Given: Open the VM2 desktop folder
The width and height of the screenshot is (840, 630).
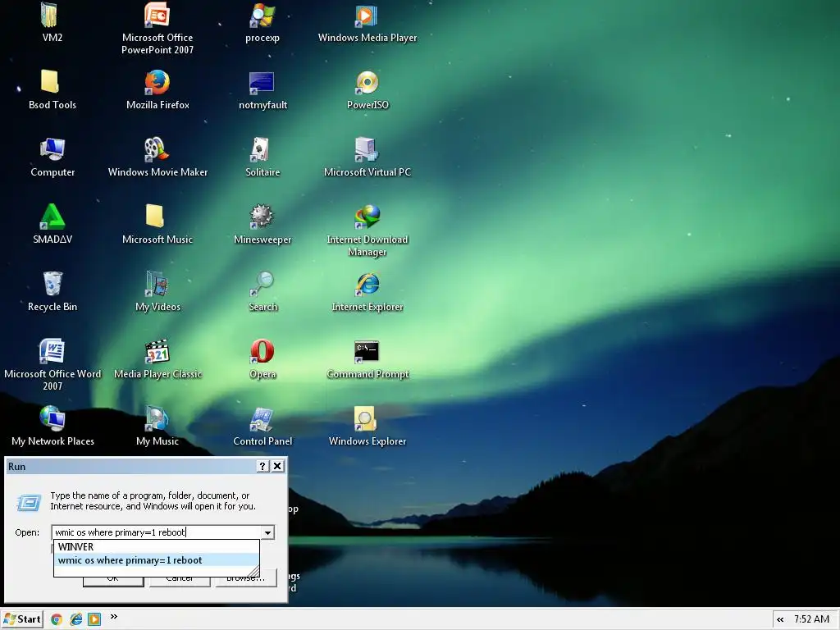Looking at the screenshot, I should click(51, 15).
